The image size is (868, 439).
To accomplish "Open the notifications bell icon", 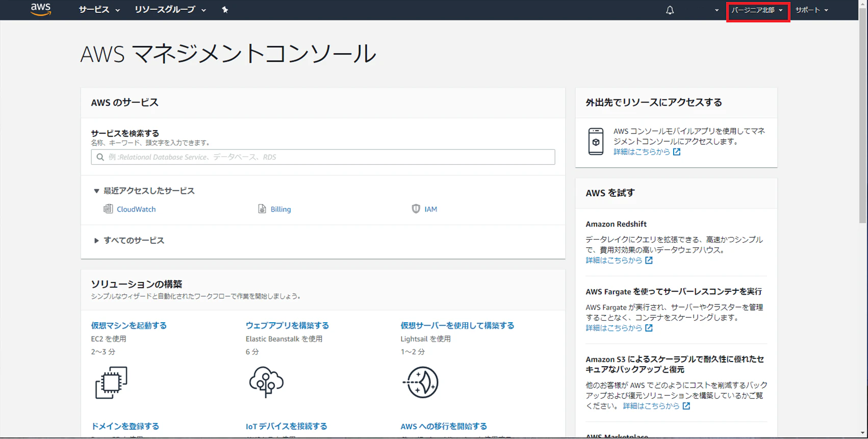I will tap(670, 10).
